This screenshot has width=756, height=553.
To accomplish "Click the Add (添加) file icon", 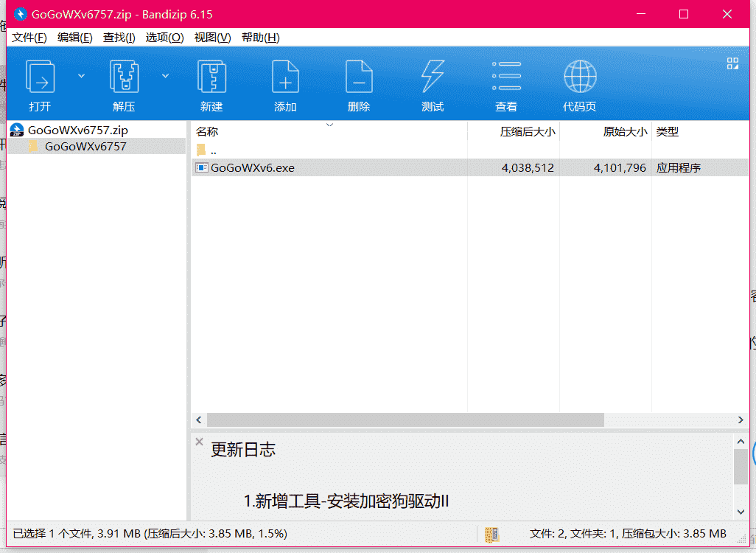I will tap(285, 76).
